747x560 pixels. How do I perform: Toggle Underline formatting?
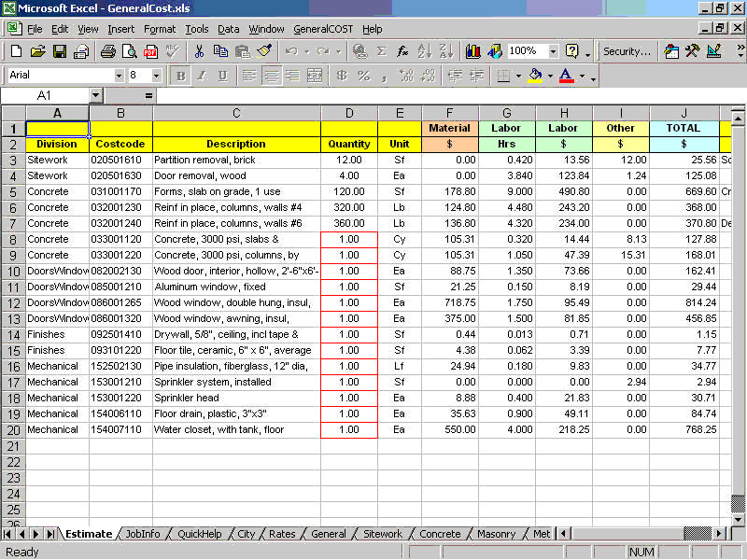(x=222, y=76)
